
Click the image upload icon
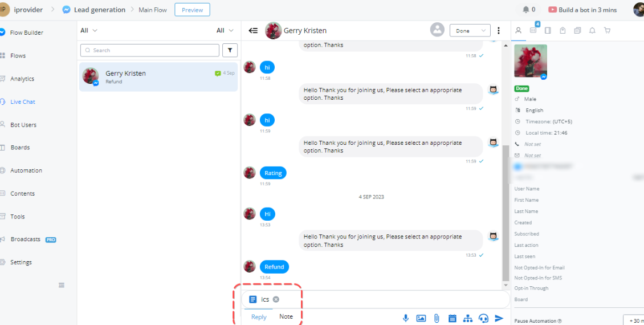point(421,318)
